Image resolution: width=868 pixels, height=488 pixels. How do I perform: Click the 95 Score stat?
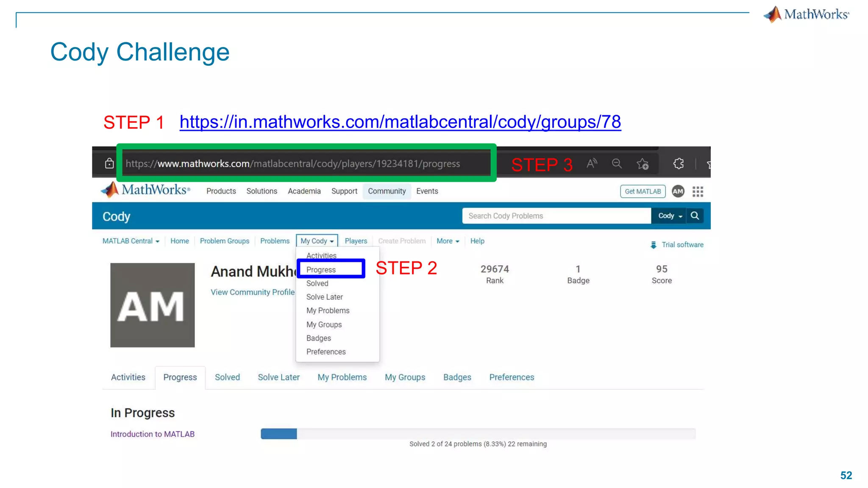click(x=662, y=274)
